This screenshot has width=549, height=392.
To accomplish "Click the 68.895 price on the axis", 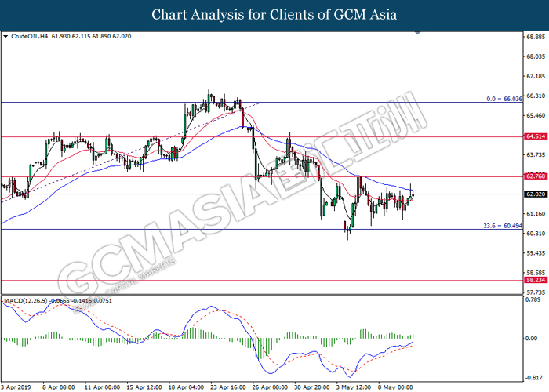I will 536,37.
